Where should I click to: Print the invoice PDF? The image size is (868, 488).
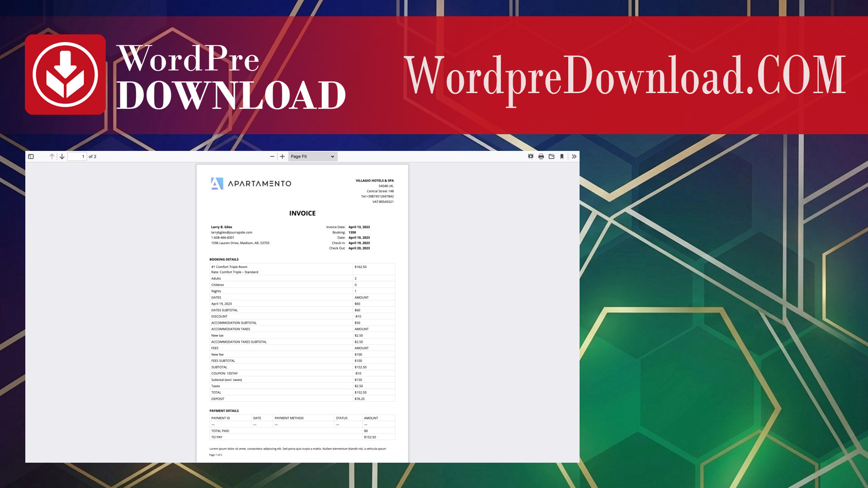[541, 156]
